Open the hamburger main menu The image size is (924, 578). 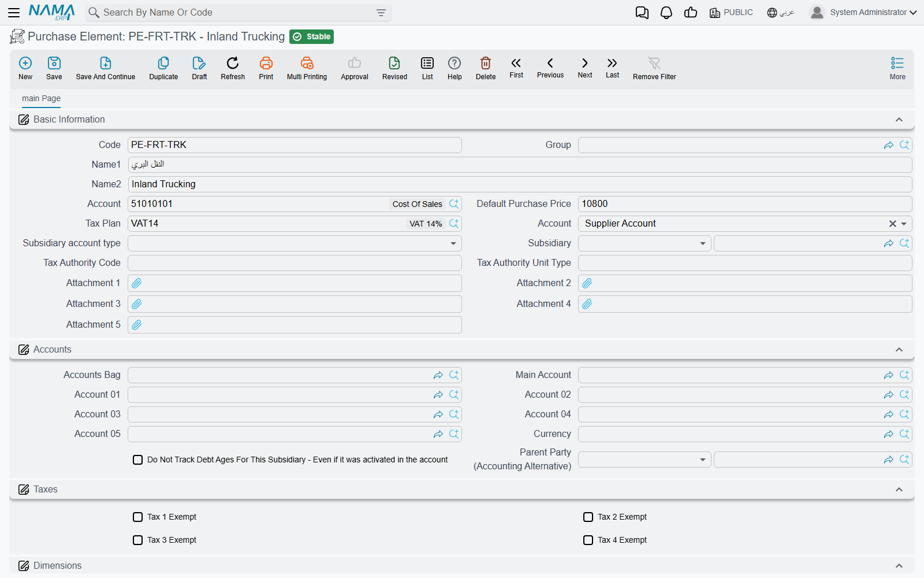tap(14, 12)
